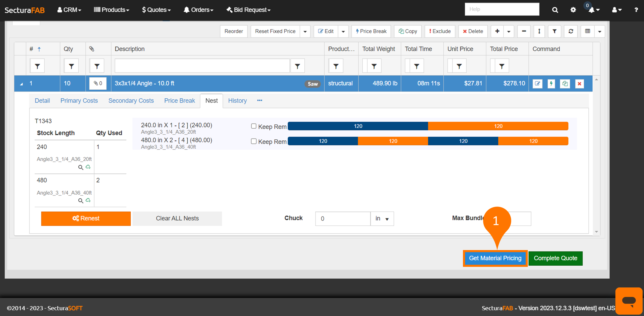644x316 pixels.
Task: Open the settings gear icon
Action: tap(573, 10)
